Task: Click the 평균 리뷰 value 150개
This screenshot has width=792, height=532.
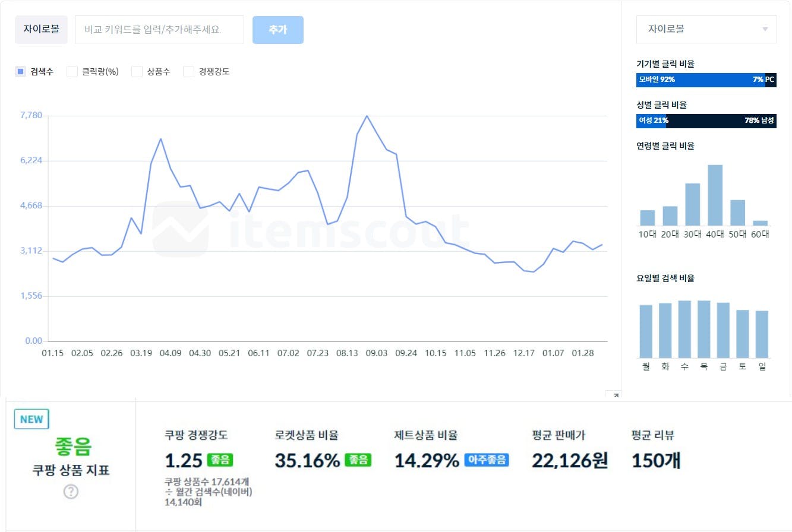Action: [x=656, y=460]
